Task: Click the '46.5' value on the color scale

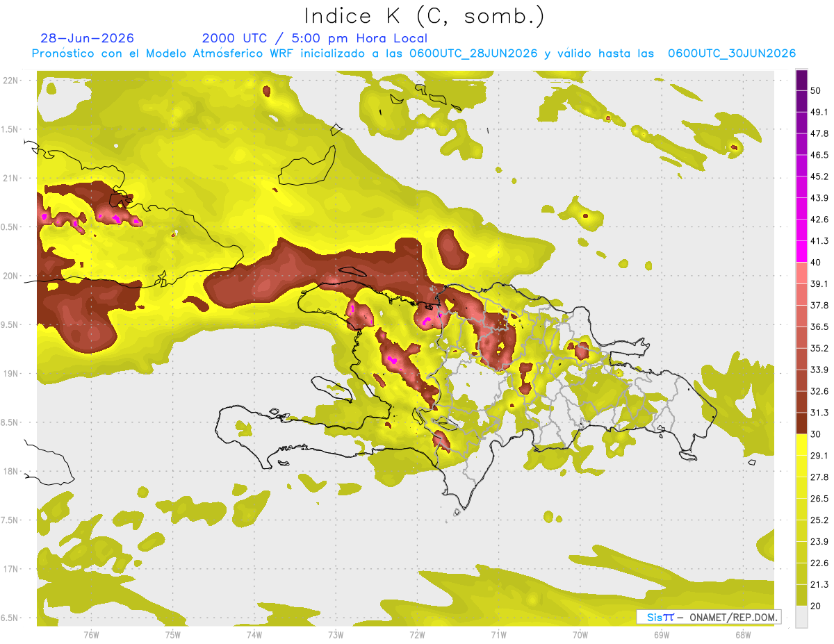Action: coord(819,155)
